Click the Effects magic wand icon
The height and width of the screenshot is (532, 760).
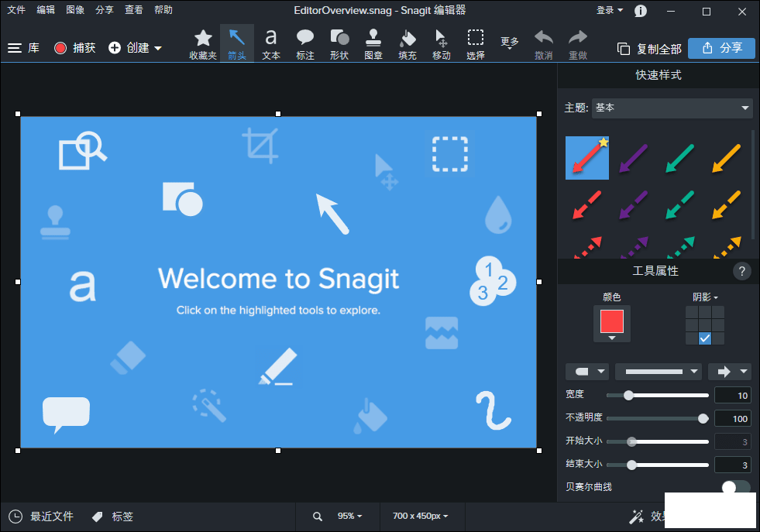[x=636, y=517]
